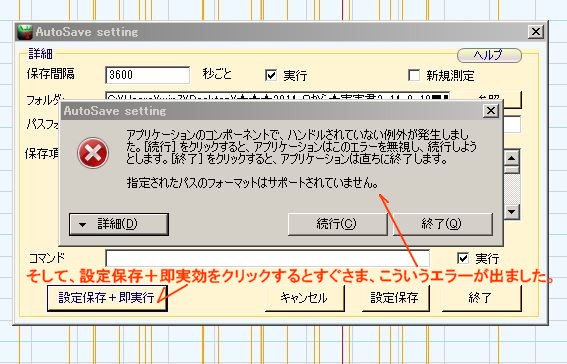Close the AutoSave setting main window
The width and height of the screenshot is (567, 364).
coord(536,32)
